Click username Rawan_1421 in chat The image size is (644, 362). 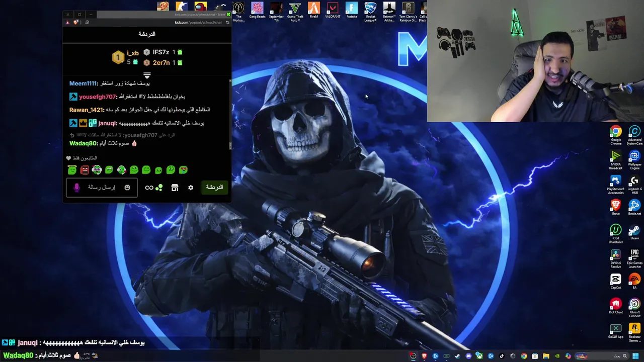pos(86,110)
